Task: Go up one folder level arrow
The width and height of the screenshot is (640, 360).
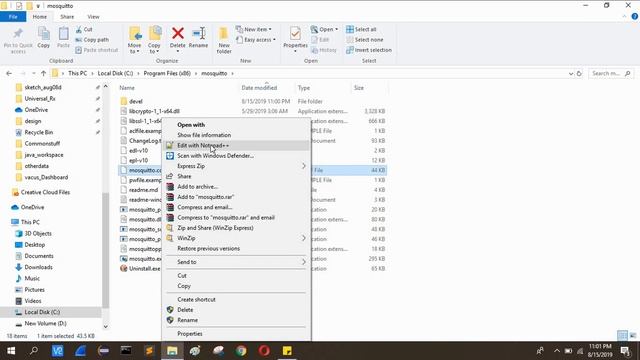Action: click(x=43, y=73)
